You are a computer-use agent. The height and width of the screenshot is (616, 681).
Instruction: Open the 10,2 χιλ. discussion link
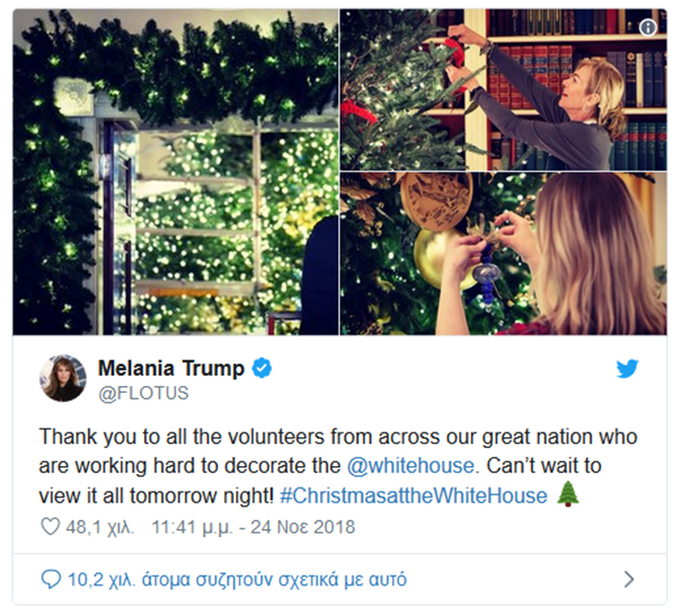(x=237, y=579)
